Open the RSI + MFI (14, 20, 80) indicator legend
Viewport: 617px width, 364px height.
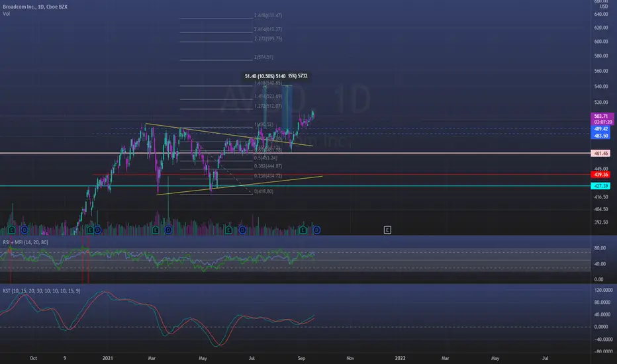tap(26, 242)
